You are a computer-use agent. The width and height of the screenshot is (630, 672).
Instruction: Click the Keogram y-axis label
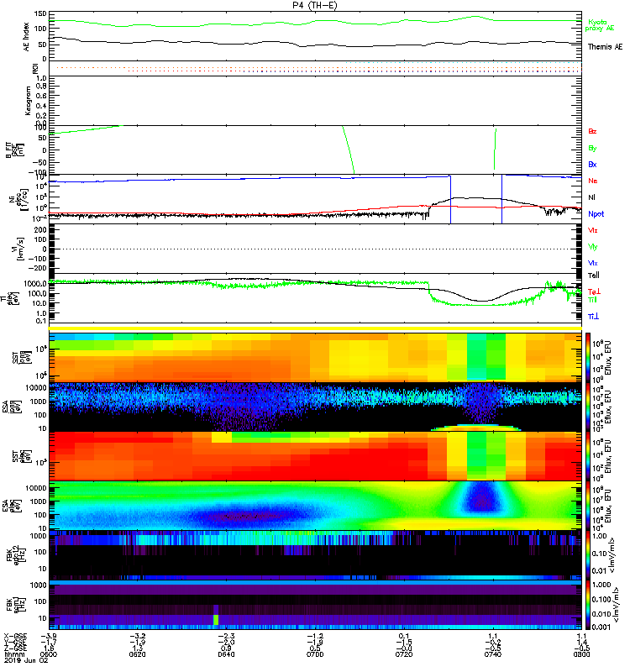point(28,101)
